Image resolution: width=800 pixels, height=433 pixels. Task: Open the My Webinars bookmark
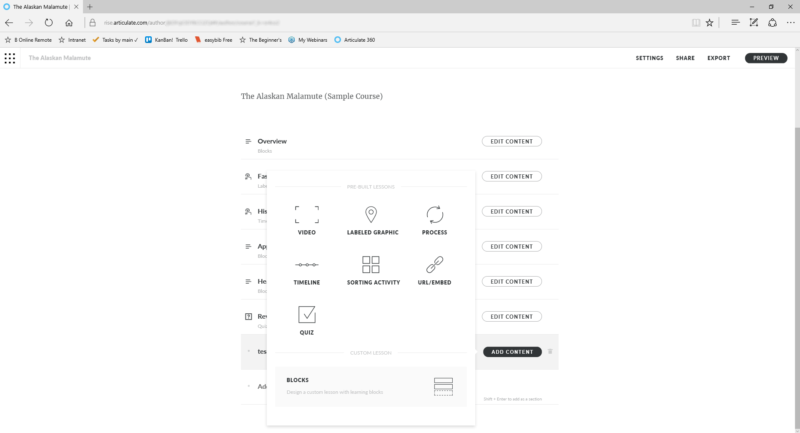(x=308, y=40)
